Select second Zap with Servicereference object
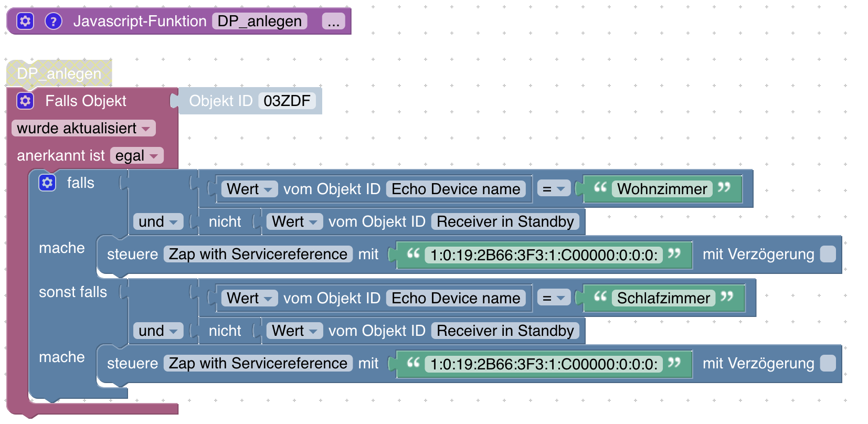868x424 pixels. (x=258, y=363)
